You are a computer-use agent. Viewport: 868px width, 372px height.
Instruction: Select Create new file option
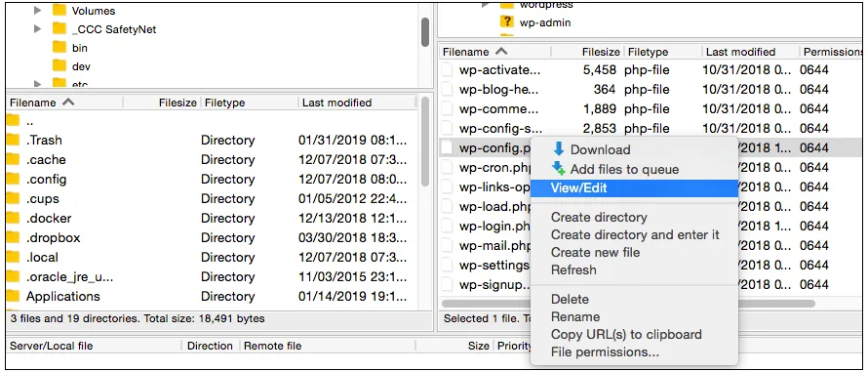(x=595, y=253)
